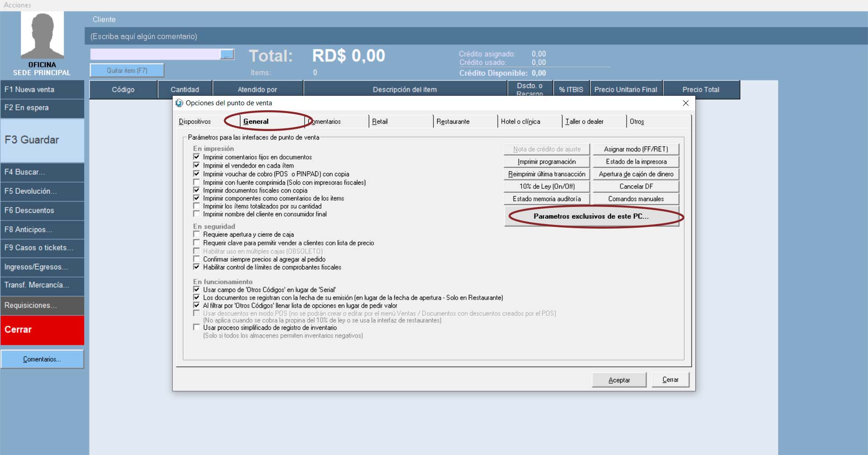The width and height of the screenshot is (868, 455).
Task: Switch to the Dispositivos tab
Action: (195, 122)
